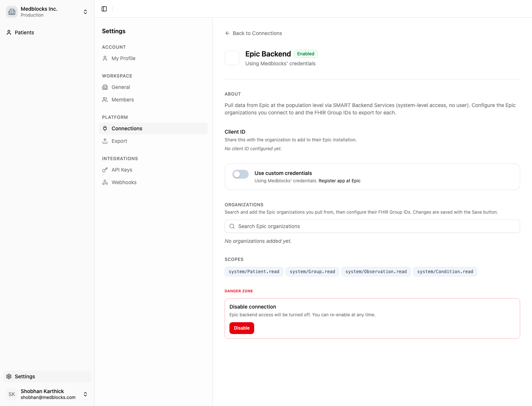Open the Export settings page

tap(153, 141)
